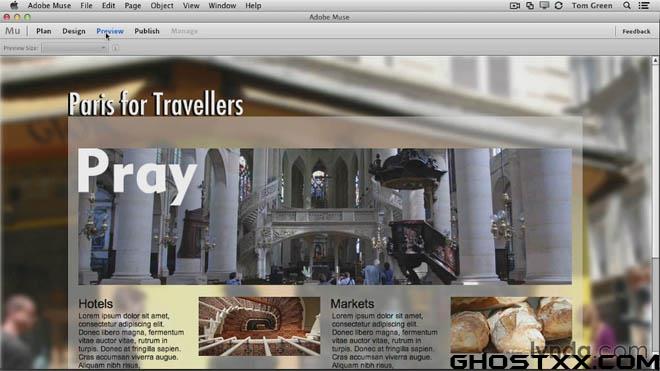Open the Preview Size dropdown
Image resolution: width=660 pixels, height=371 pixels.
(74, 48)
